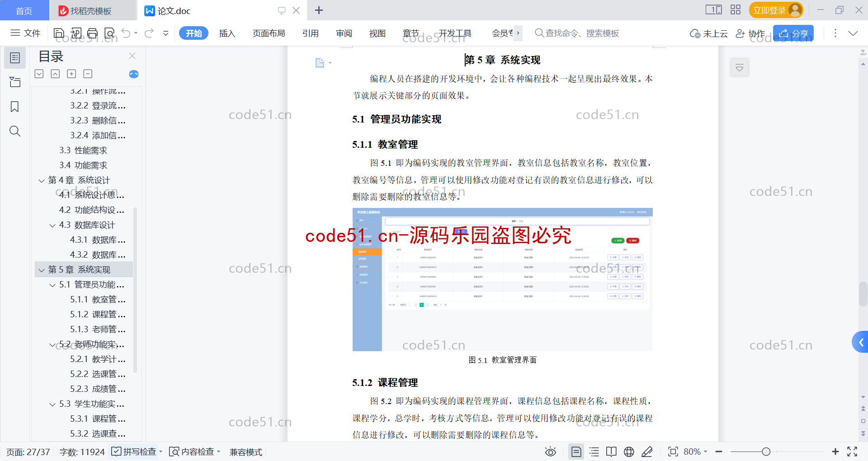Open a new tab with plus
Image resolution: width=868 pixels, height=461 pixels.
[319, 10]
